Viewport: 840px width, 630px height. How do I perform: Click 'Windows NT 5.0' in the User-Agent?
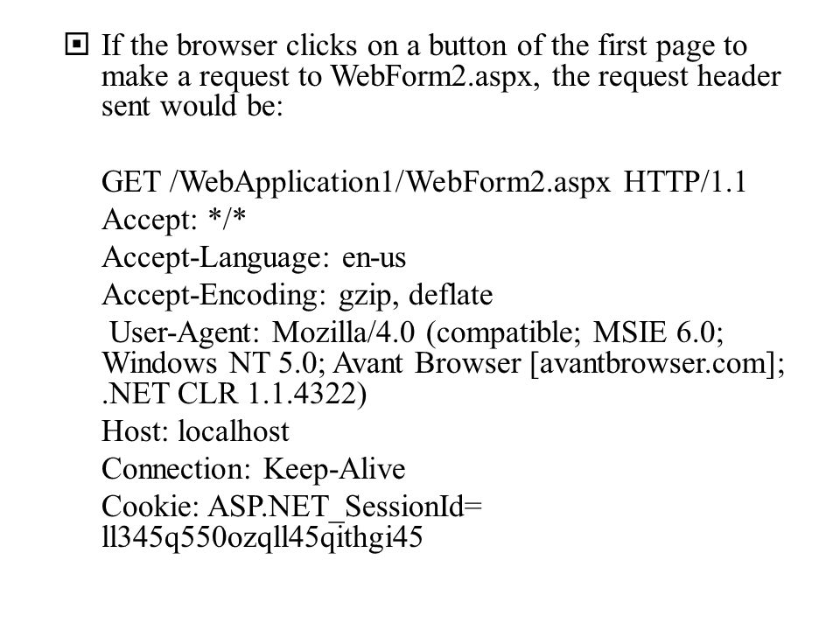tap(213, 363)
